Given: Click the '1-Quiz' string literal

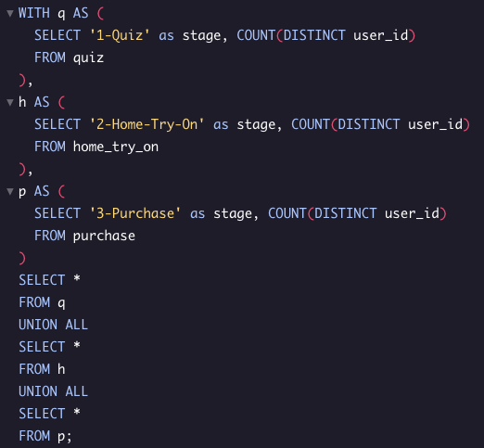Looking at the screenshot, I should tap(120, 35).
